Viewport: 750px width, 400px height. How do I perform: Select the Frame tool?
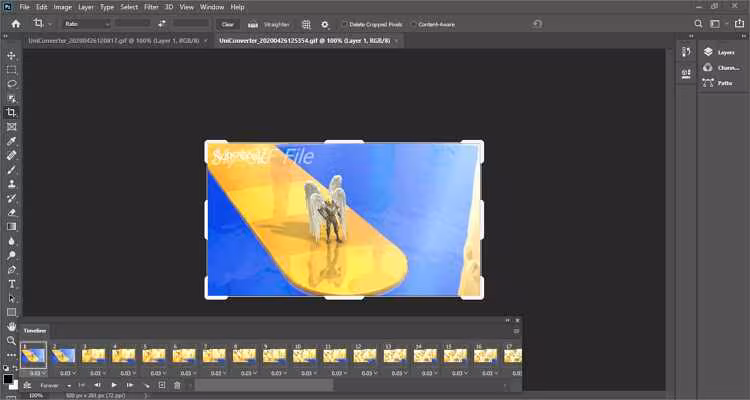click(11, 127)
